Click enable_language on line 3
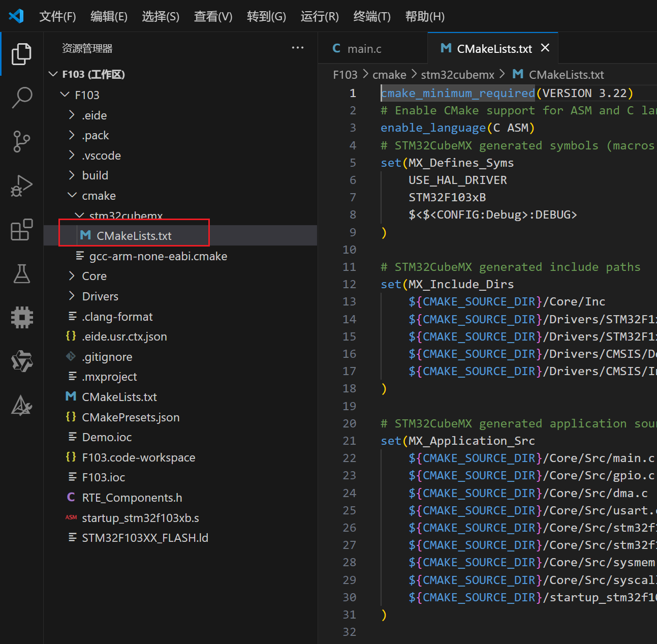657x644 pixels. (x=433, y=128)
